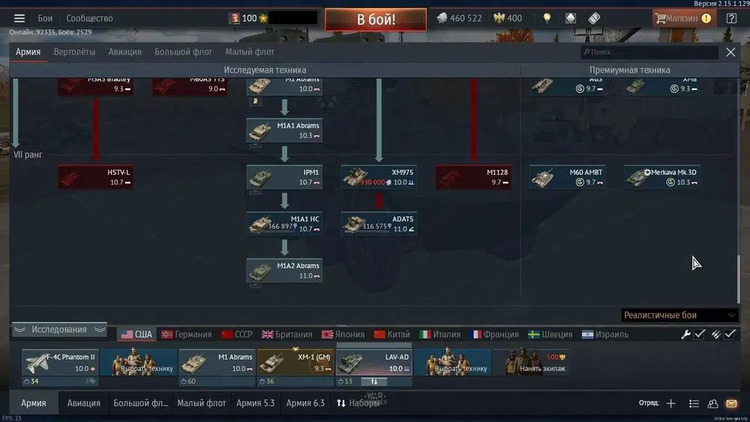The height and width of the screenshot is (422, 750).
Task: Switch to the Большой флот tab
Action: pyautogui.click(x=183, y=52)
